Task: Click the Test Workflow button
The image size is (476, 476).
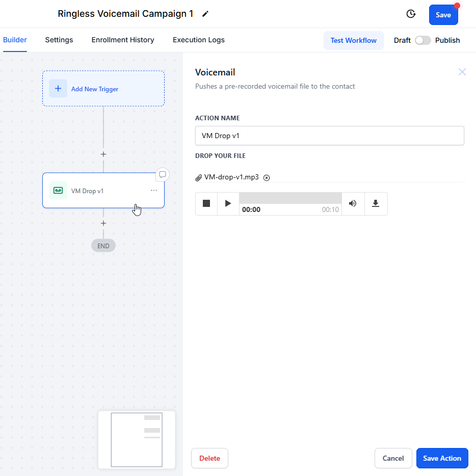Action: (353, 41)
